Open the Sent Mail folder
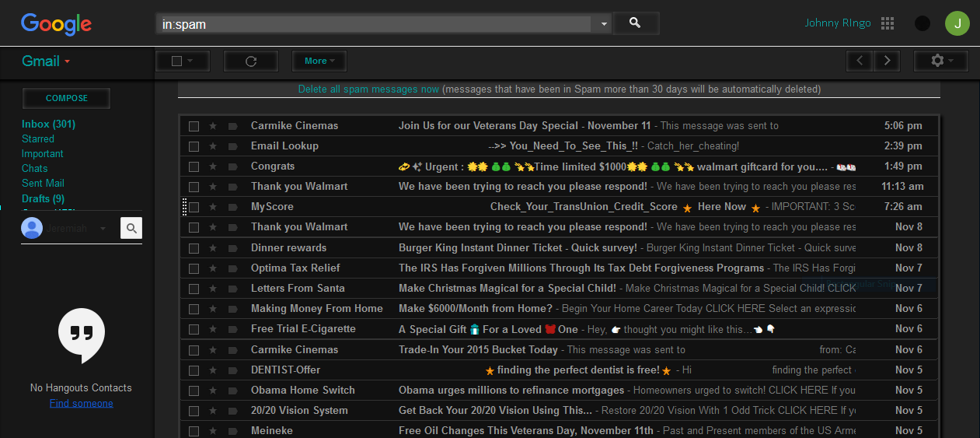980x438 pixels. pyautogui.click(x=43, y=183)
